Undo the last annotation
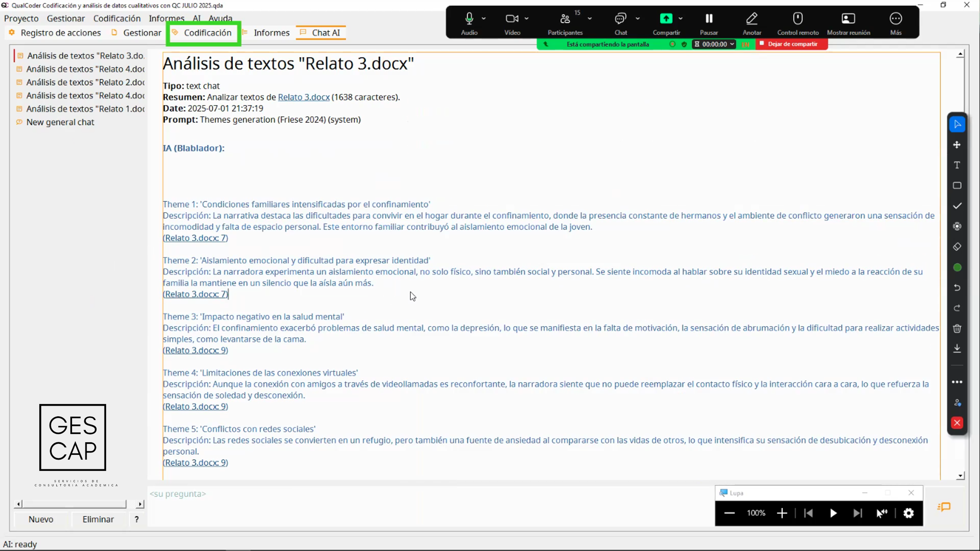Image resolution: width=980 pixels, height=551 pixels. coord(957,288)
